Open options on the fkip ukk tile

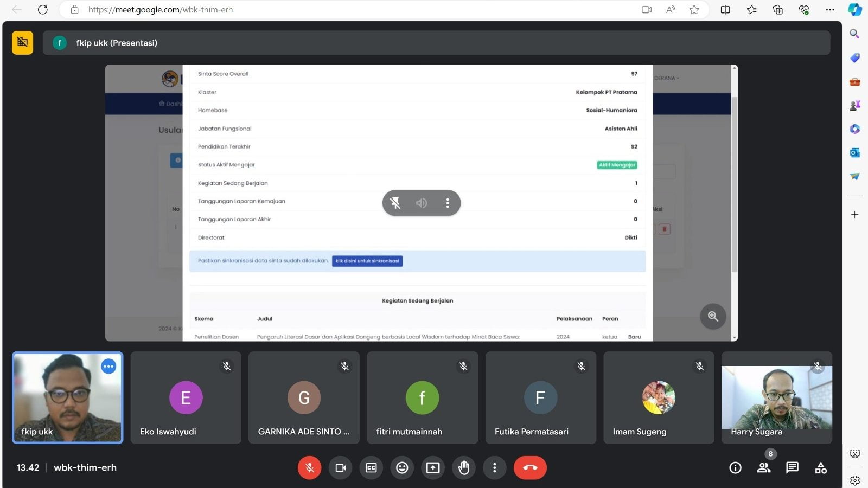coord(108,367)
